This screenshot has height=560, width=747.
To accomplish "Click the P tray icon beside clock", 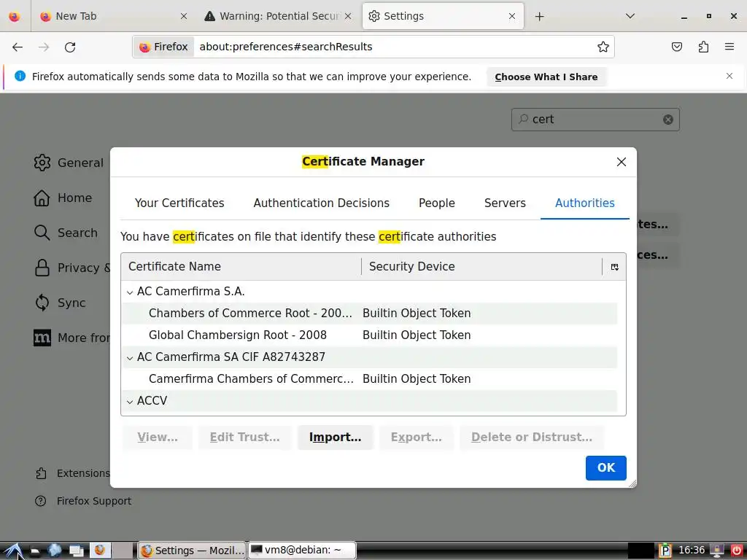I will [665, 551].
